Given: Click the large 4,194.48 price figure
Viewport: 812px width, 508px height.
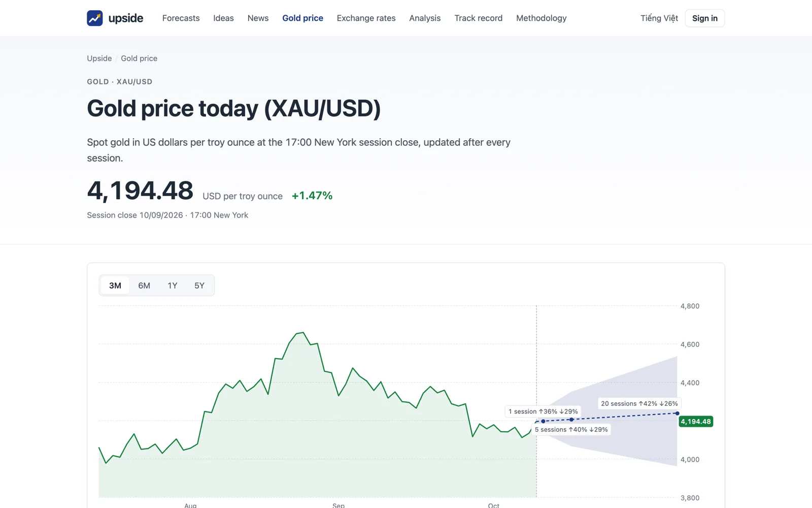Looking at the screenshot, I should click(x=140, y=191).
